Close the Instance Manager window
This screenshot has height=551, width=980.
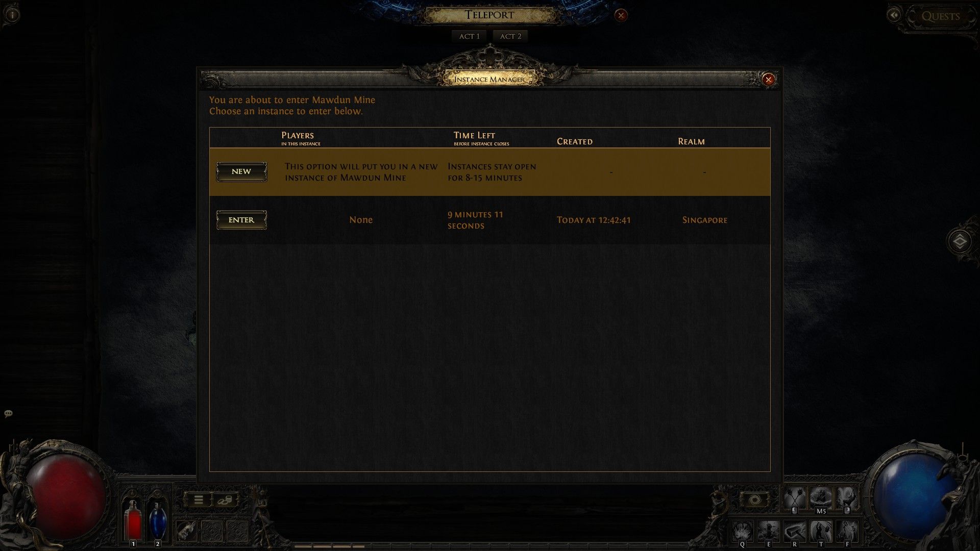(x=768, y=79)
